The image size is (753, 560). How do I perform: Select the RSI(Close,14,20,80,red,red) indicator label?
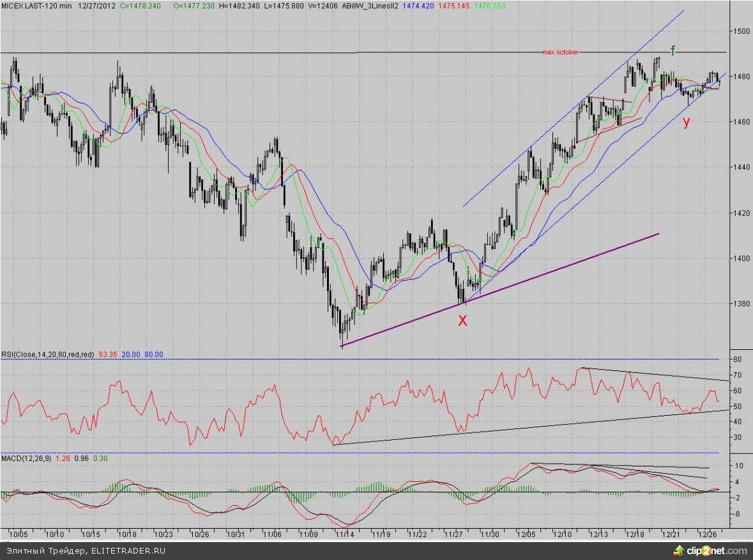coord(47,354)
